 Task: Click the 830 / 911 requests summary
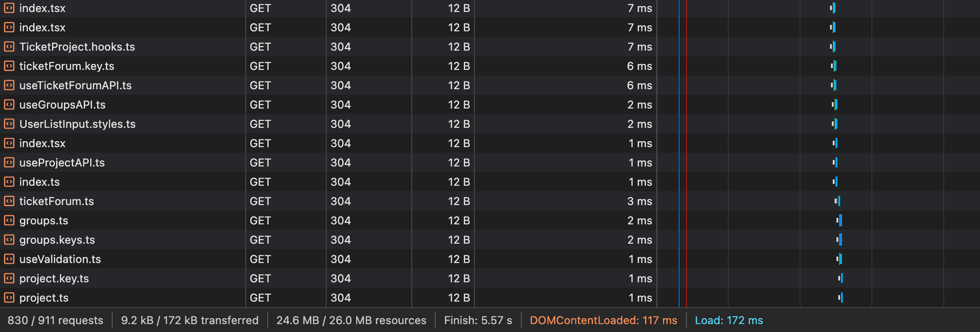click(x=55, y=320)
